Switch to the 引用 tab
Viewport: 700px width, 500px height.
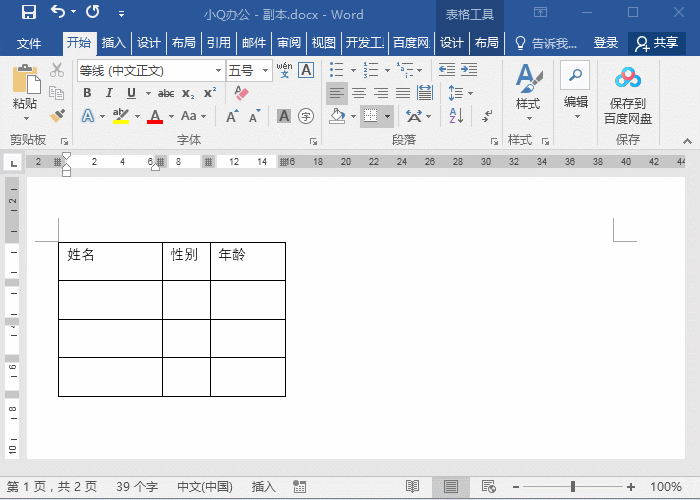point(219,43)
